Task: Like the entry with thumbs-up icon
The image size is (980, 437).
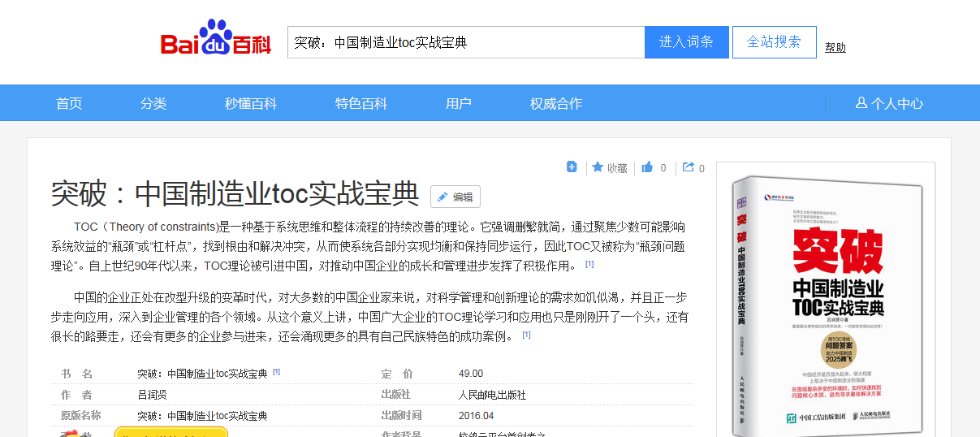Action: pos(648,168)
